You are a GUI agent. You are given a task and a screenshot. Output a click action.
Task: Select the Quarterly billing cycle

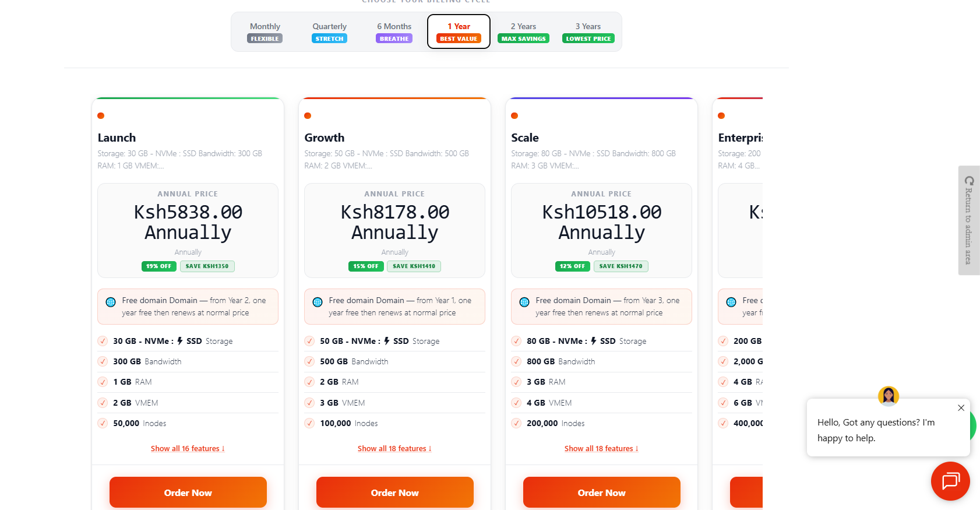pos(329,31)
